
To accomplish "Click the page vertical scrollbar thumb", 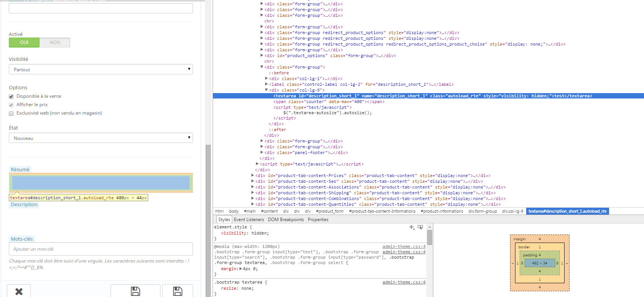I will [208, 221].
